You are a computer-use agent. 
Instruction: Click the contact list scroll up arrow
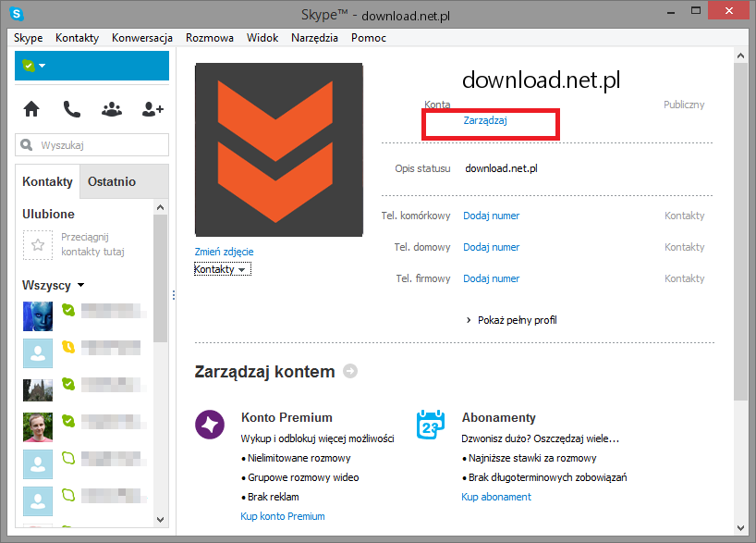click(x=161, y=207)
